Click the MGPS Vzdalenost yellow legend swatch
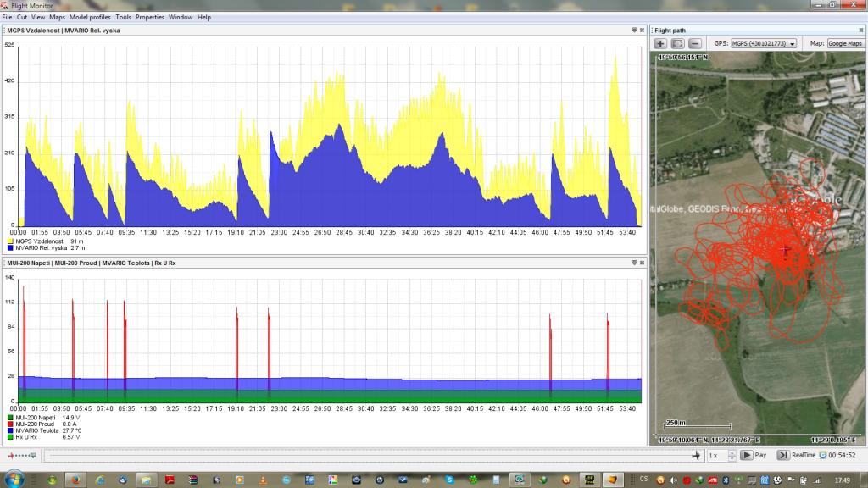The image size is (868, 488). click(10, 241)
